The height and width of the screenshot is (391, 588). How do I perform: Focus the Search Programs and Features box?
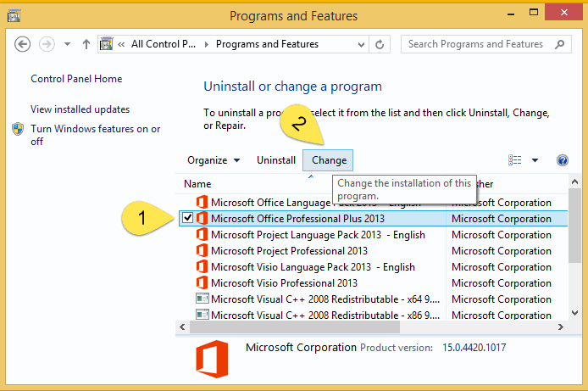(x=486, y=44)
